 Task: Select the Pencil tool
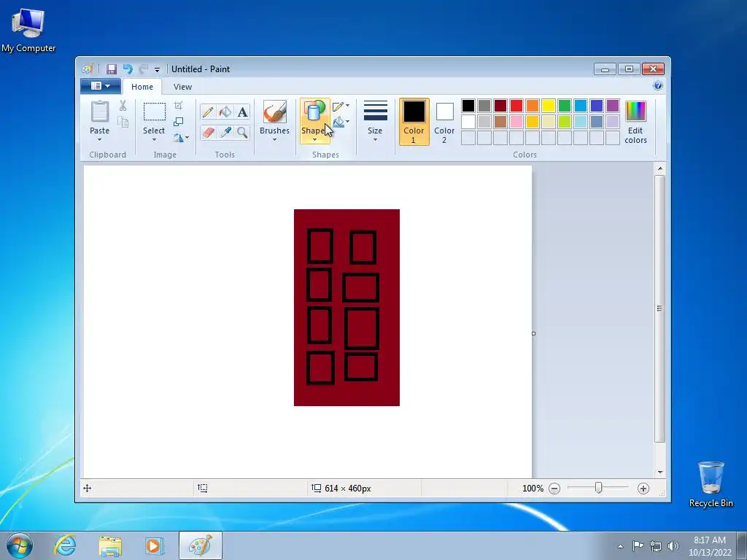coord(208,112)
